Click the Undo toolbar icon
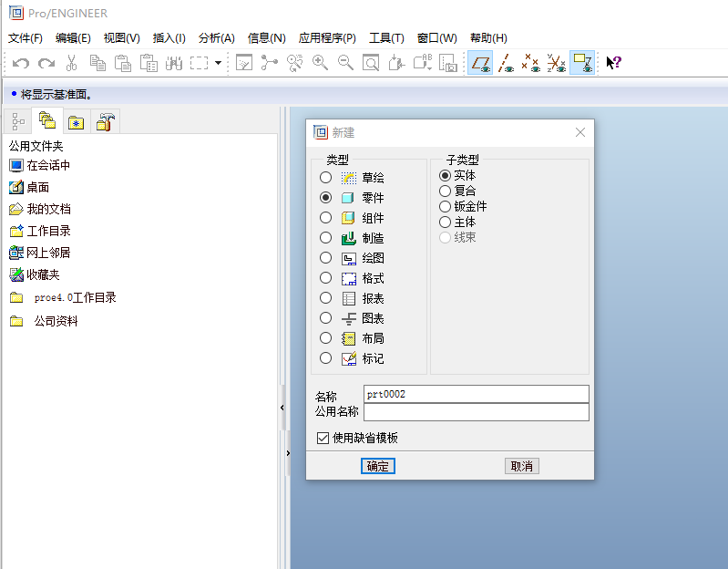Image resolution: width=728 pixels, height=569 pixels. tap(20, 63)
